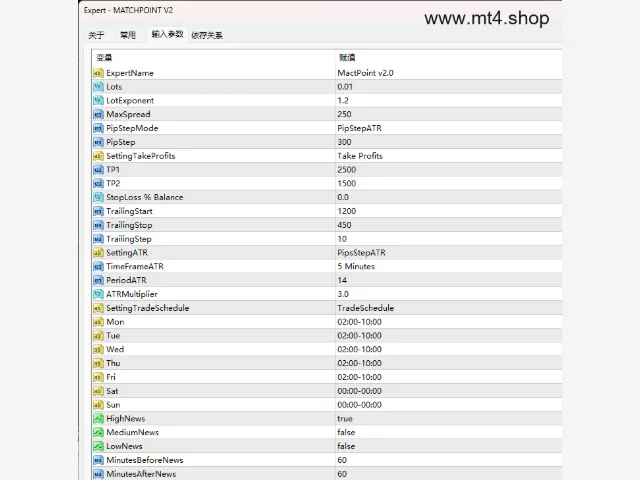Open the 依存关系 tab
The width and height of the screenshot is (640, 480).
pyautogui.click(x=207, y=35)
